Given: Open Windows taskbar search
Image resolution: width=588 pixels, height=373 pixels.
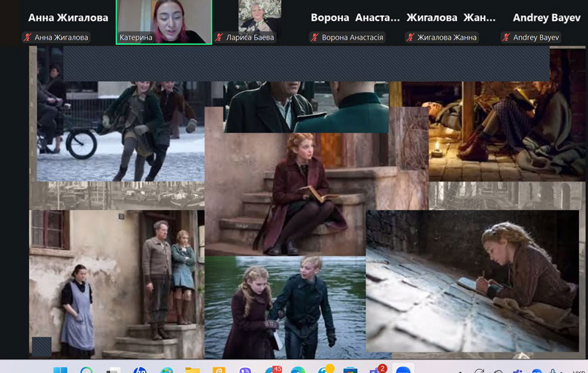Looking at the screenshot, I should point(86,368).
